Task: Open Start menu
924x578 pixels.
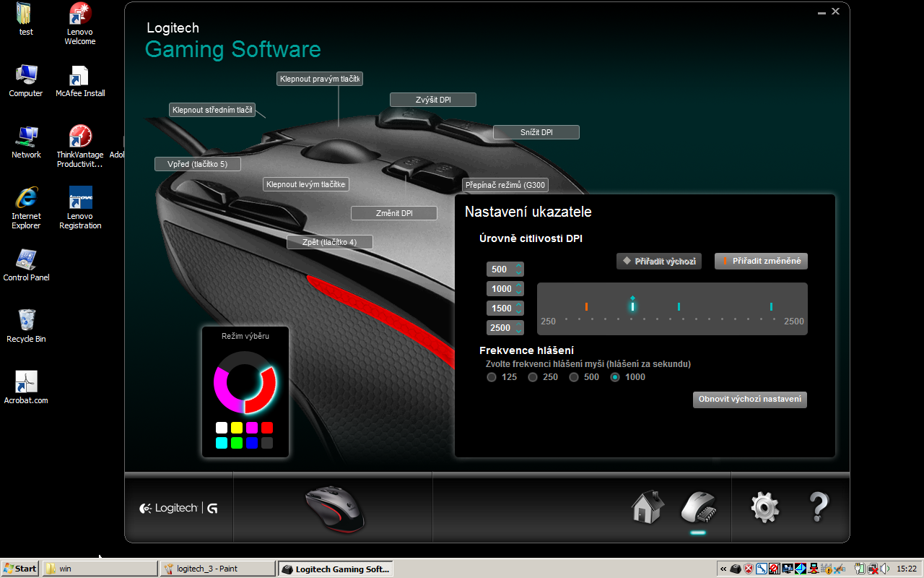Action: pyautogui.click(x=20, y=569)
